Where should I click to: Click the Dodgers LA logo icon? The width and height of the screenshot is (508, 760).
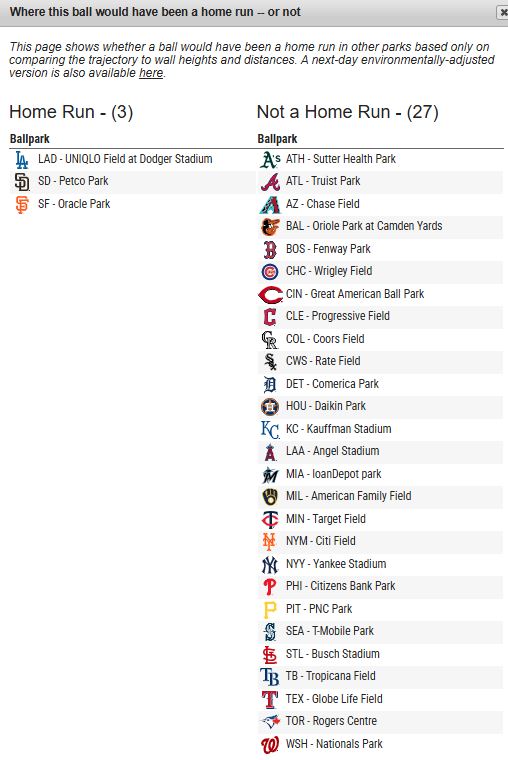21,159
